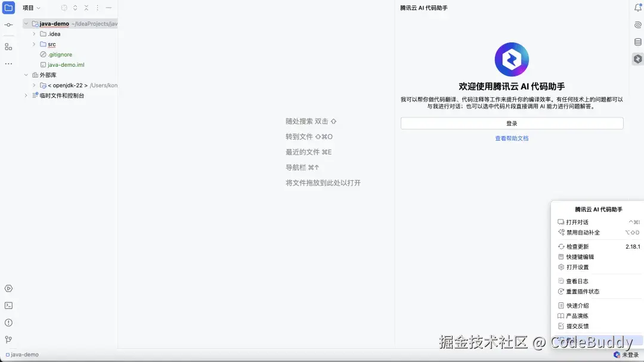Click 未登录 in the status bar
The image size is (644, 362).
pos(631,354)
